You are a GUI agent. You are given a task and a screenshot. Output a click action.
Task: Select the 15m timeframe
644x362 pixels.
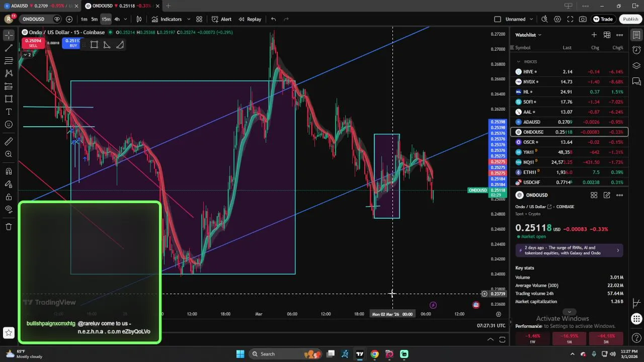[106, 19]
